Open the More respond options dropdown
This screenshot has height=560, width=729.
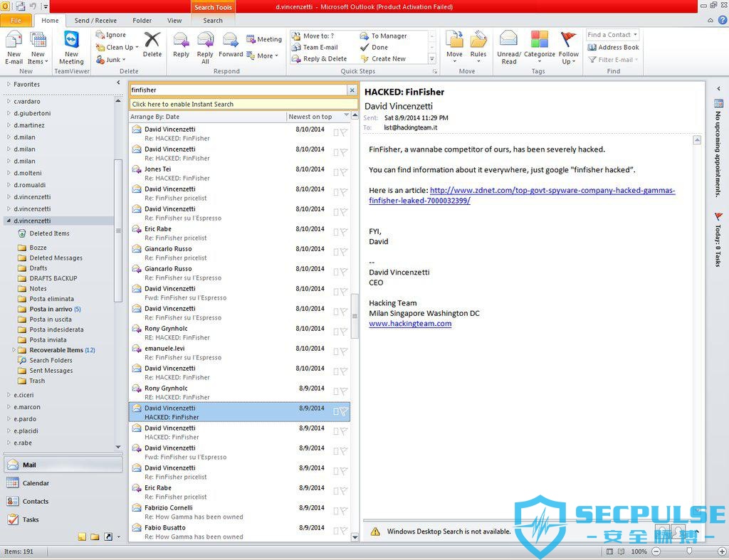pyautogui.click(x=264, y=56)
